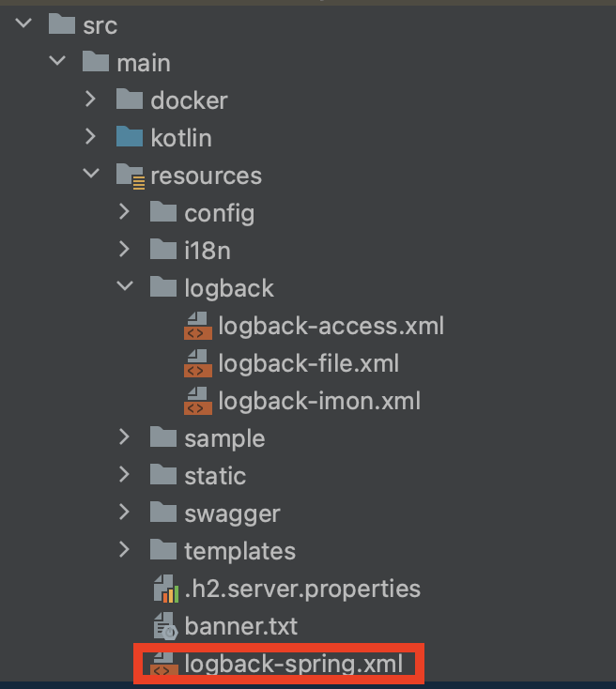Screen dimensions: 616x689
Task: Click the logback-spring.xml file icon
Action: (164, 664)
